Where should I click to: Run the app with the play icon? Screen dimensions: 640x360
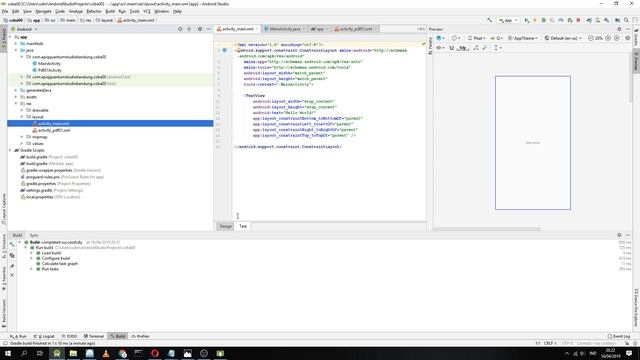click(x=527, y=20)
